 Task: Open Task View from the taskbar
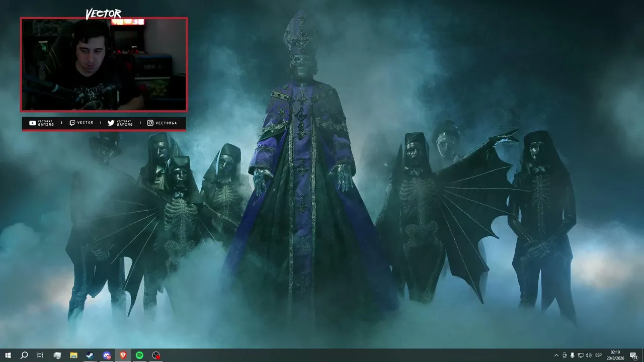pos(40,355)
